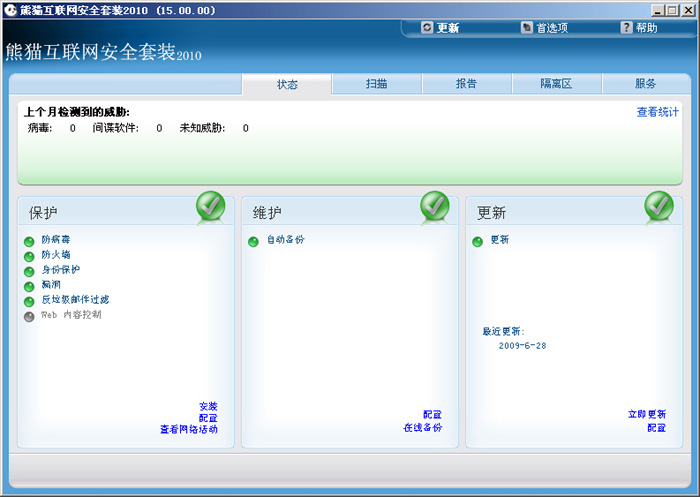Open the 查看网络活动 link
700x497 pixels.
point(189,430)
